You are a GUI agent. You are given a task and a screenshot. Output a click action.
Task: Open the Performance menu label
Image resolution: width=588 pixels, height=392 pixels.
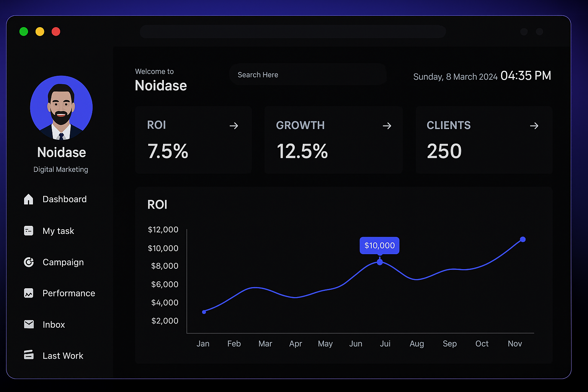[69, 293]
